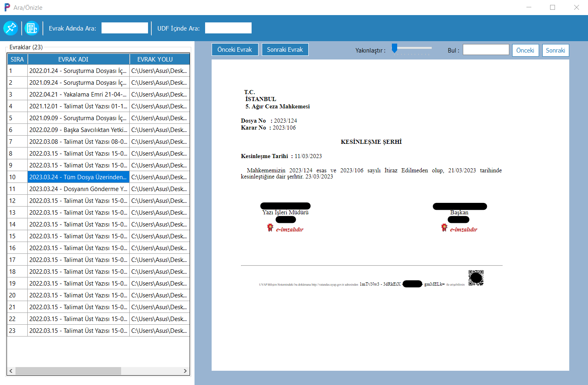Sort the list by the EVRAK ADI column header
Viewport: 588px width, 385px height.
[73, 59]
